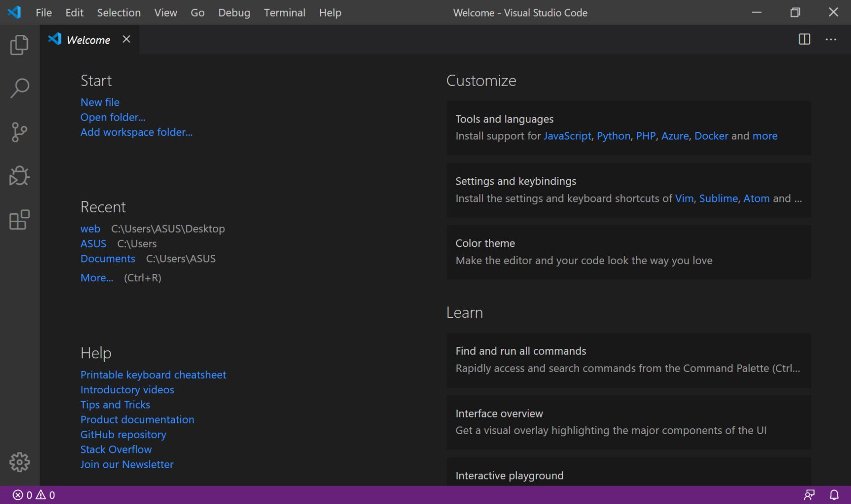Install Vim keybindings link
Screen dimensions: 851x504
coord(684,199)
